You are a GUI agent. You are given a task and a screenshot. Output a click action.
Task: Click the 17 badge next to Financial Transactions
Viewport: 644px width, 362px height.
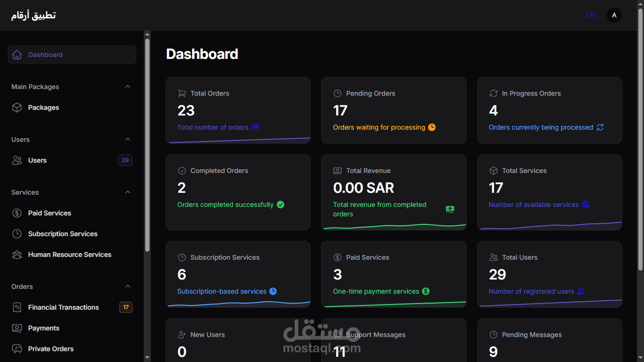coord(126,307)
